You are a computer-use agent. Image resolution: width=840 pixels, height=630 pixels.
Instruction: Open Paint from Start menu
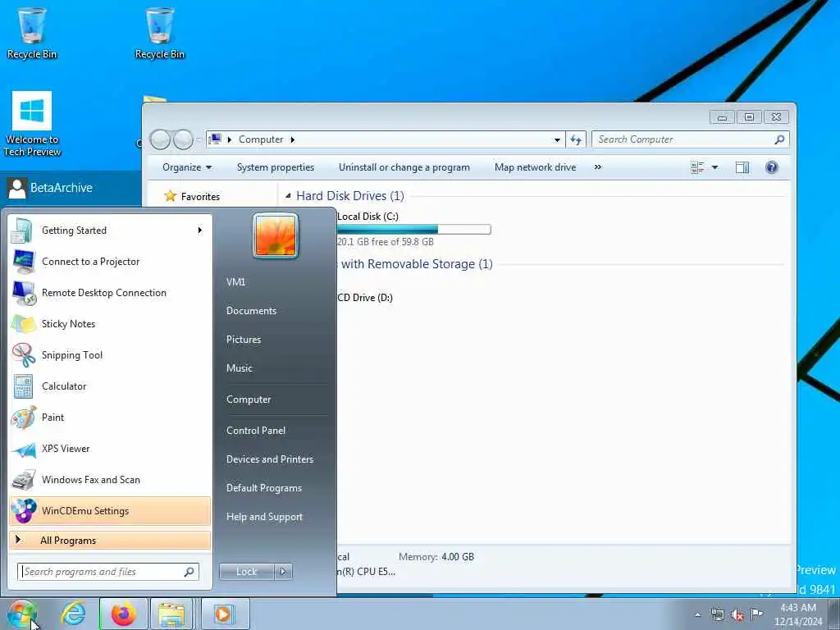[x=110, y=418]
